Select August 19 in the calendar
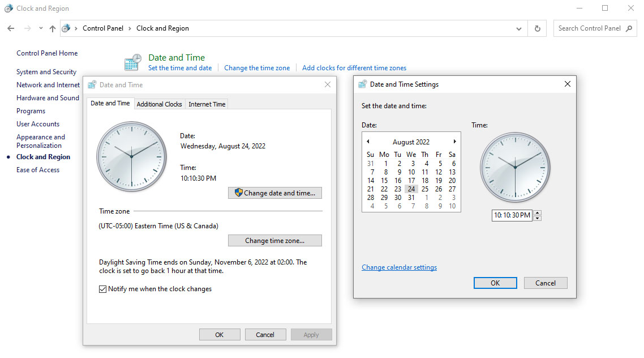 [439, 181]
